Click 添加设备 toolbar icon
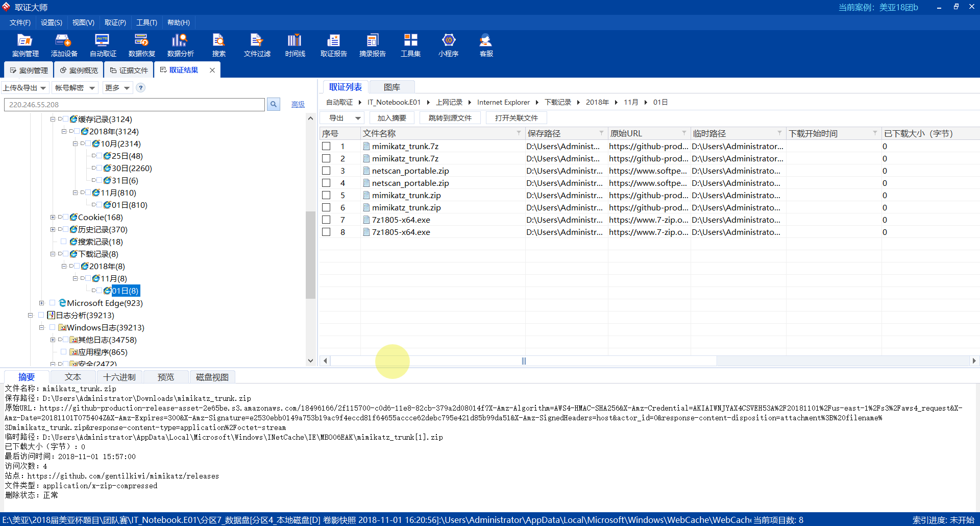The image size is (980, 526). click(64, 45)
